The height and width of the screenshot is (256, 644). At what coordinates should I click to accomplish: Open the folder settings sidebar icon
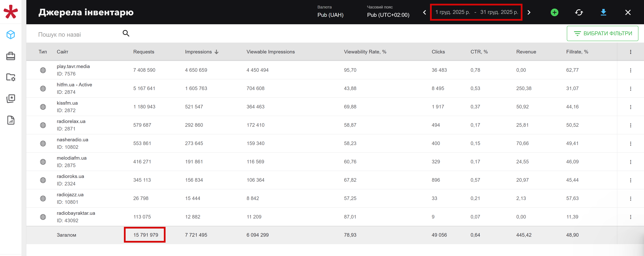click(x=11, y=77)
